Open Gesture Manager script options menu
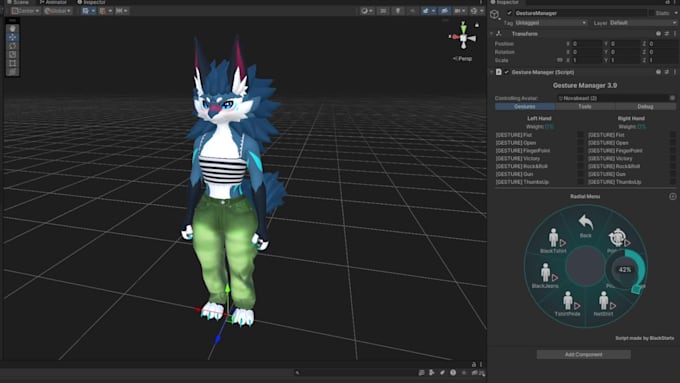This screenshot has width=680, height=383. 674,72
